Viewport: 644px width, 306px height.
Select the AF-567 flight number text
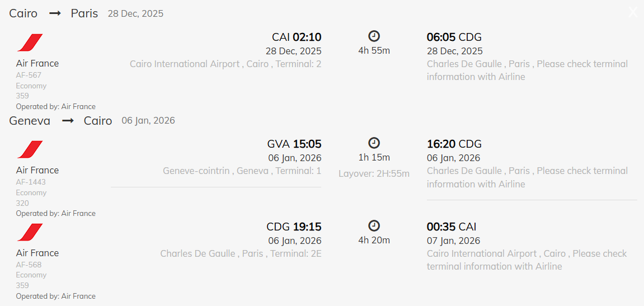click(29, 75)
